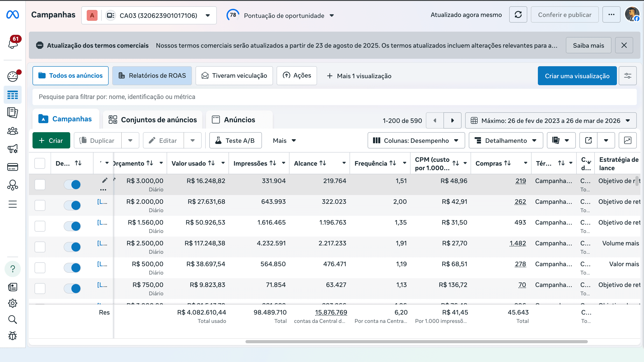
Task: Expand the Duplicar options arrow
Action: [x=130, y=140]
